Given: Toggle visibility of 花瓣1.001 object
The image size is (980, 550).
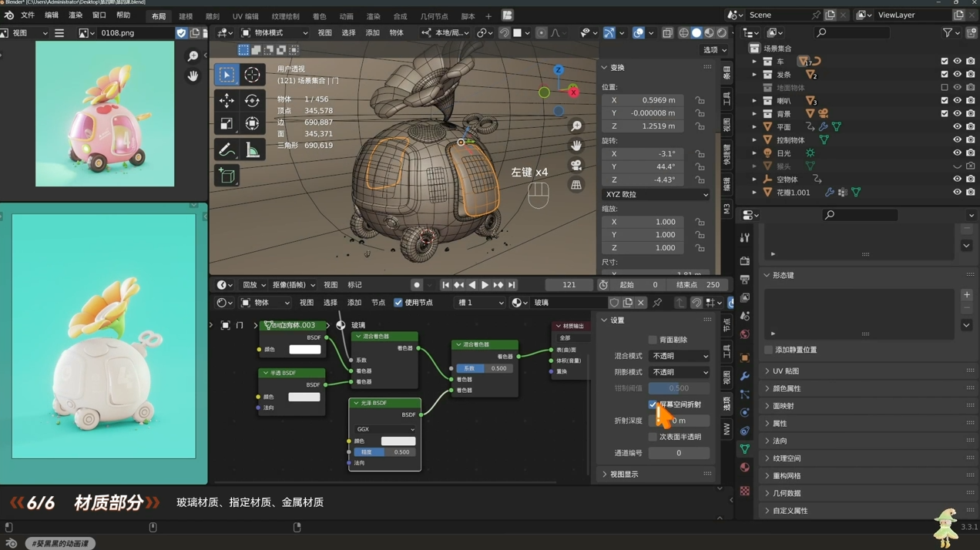Looking at the screenshot, I should pos(957,193).
